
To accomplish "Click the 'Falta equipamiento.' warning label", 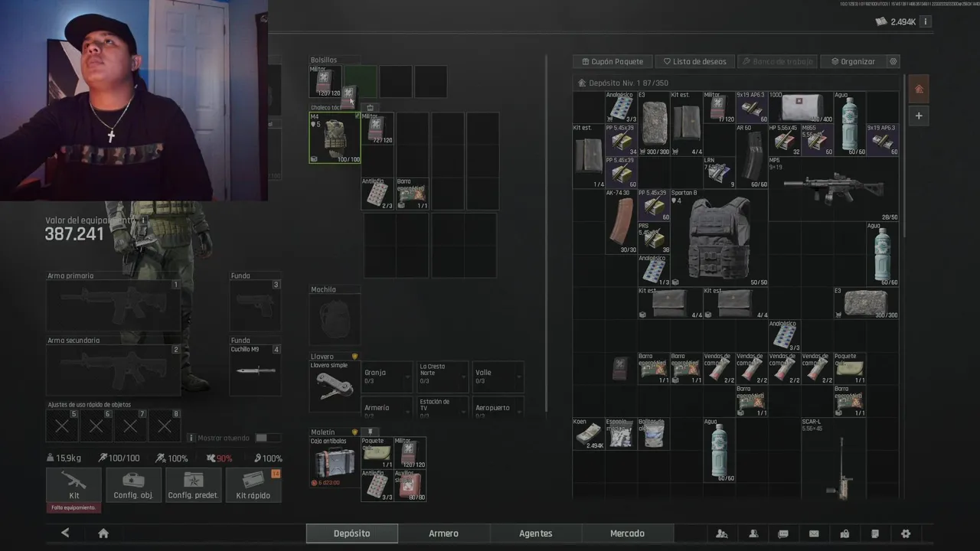I will point(73,507).
